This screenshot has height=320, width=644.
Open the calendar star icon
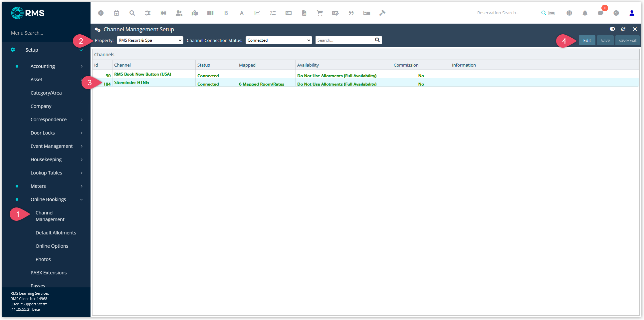116,13
